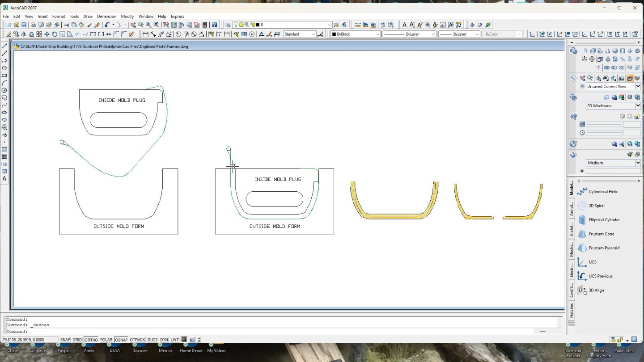Select the Multiline Text 'A' tool in Draw toolbar
This screenshot has height=362, width=644.
4,179
